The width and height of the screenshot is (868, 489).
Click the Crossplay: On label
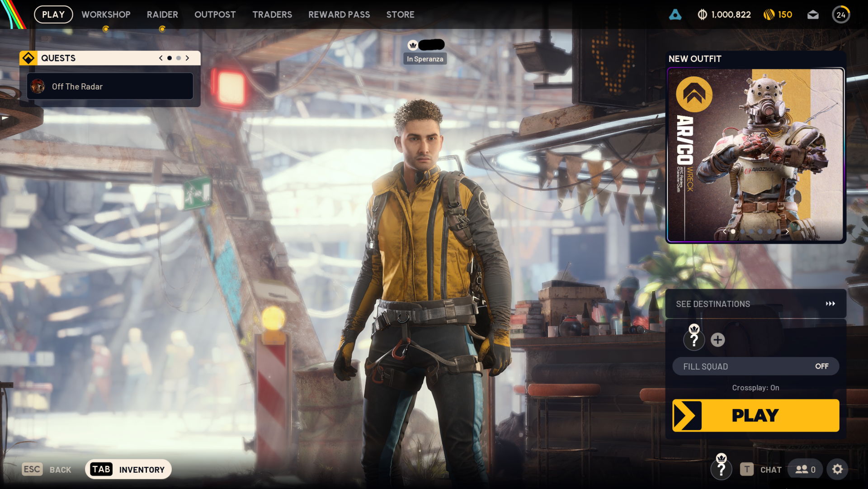coord(755,388)
